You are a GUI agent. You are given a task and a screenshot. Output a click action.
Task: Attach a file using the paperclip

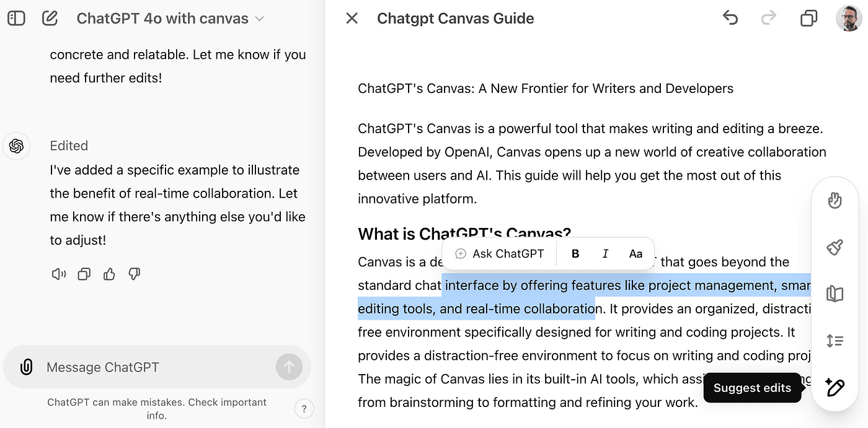pyautogui.click(x=25, y=367)
